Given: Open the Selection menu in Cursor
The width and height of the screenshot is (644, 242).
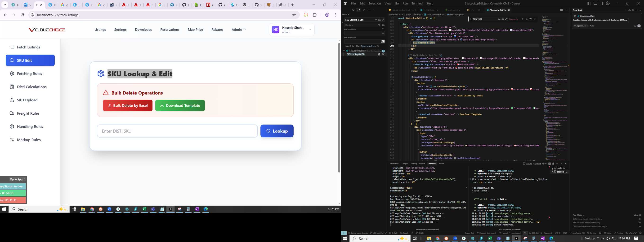Looking at the screenshot, I should (x=375, y=4).
